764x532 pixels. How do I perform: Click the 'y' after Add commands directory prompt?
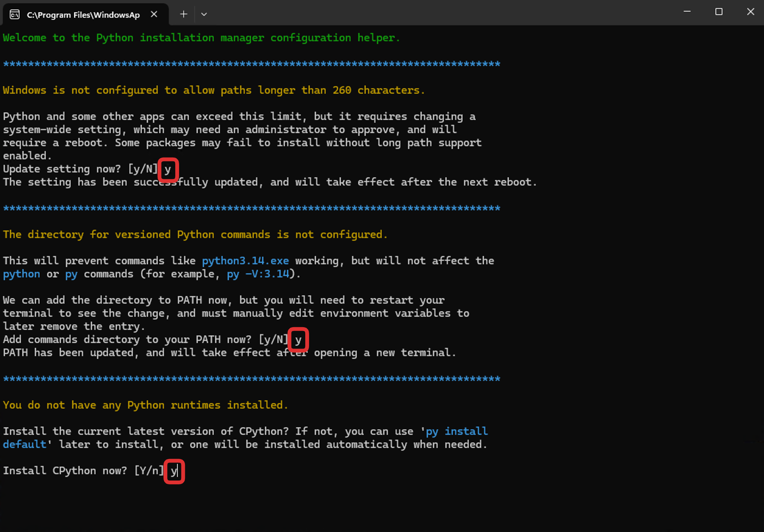click(298, 340)
